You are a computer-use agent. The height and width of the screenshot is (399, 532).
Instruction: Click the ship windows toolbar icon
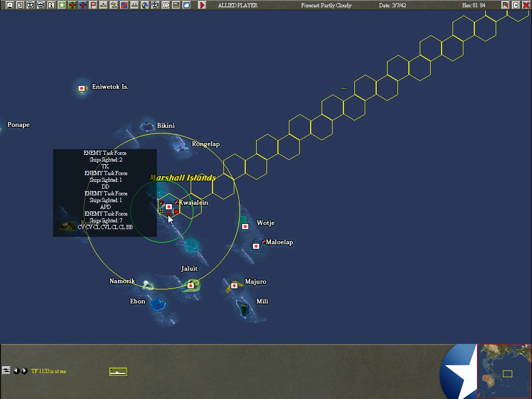pyautogui.click(x=41, y=5)
